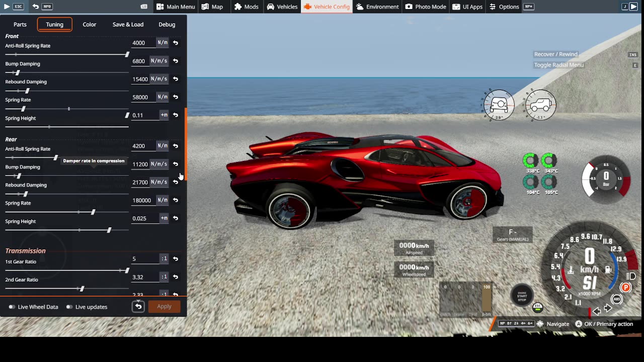Screen dimensions: 644x362
Task: Click the ESC stability indicator icon
Action: click(537, 307)
